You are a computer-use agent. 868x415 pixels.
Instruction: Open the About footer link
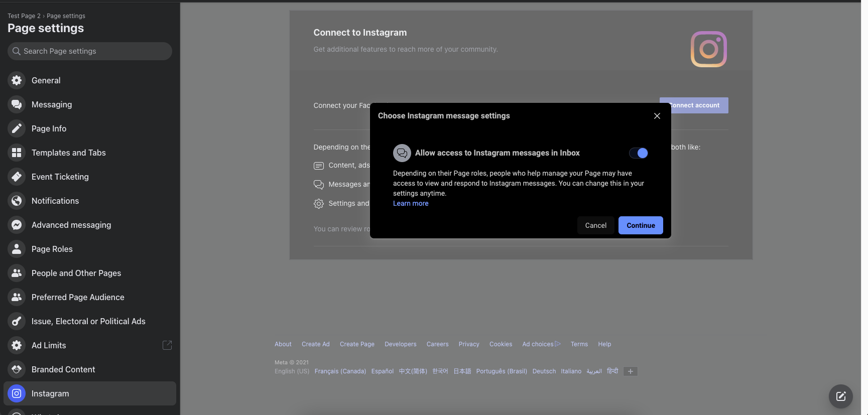click(283, 344)
